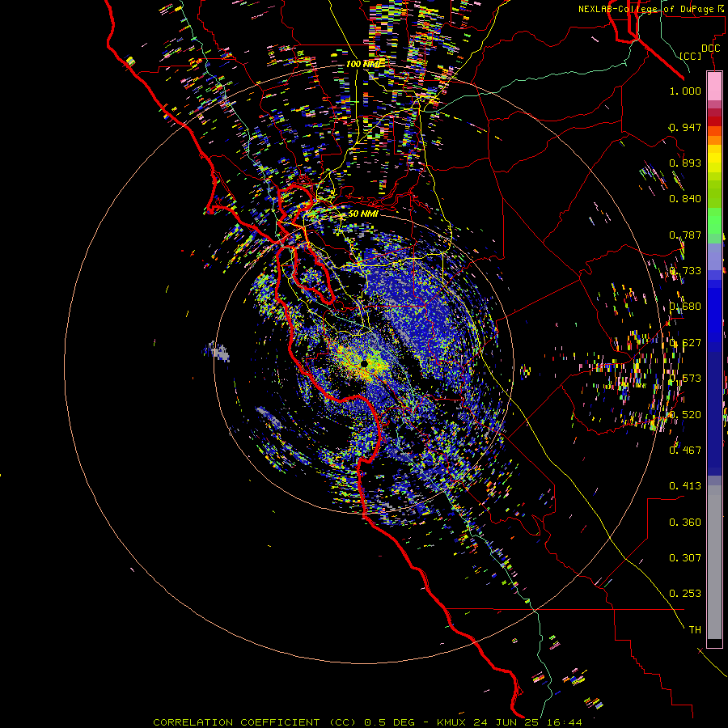
Task: Select the 0.840 legend value
Action: point(685,199)
